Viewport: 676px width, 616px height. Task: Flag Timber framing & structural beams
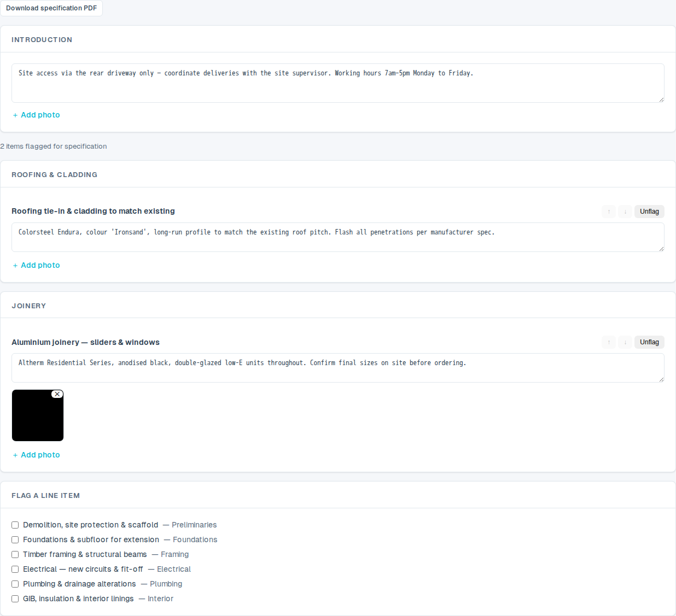point(15,554)
